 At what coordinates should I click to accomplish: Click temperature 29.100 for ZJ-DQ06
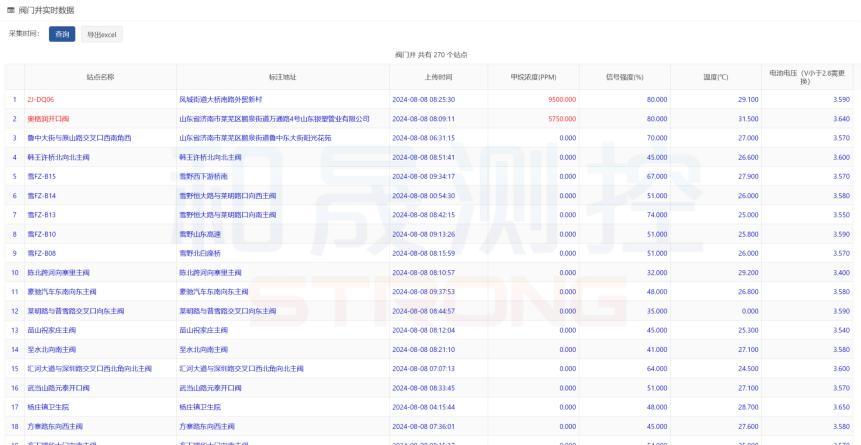click(748, 99)
